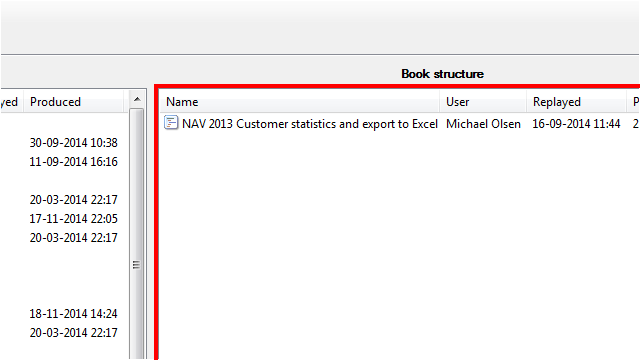The image size is (640, 360).
Task: Click empty area of Book structure list
Action: click(x=398, y=245)
